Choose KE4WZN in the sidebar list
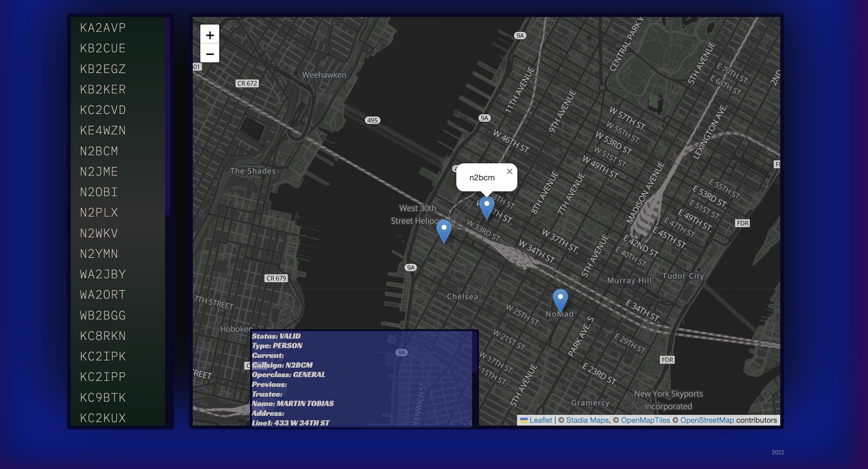 (103, 131)
